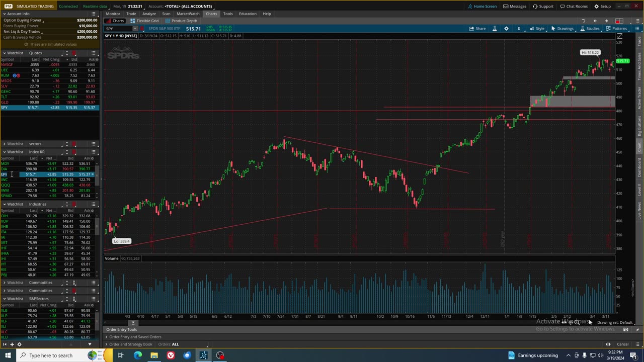Viewport: 644px width, 362px height.
Task: Switch to the Scan tab
Action: tap(166, 14)
